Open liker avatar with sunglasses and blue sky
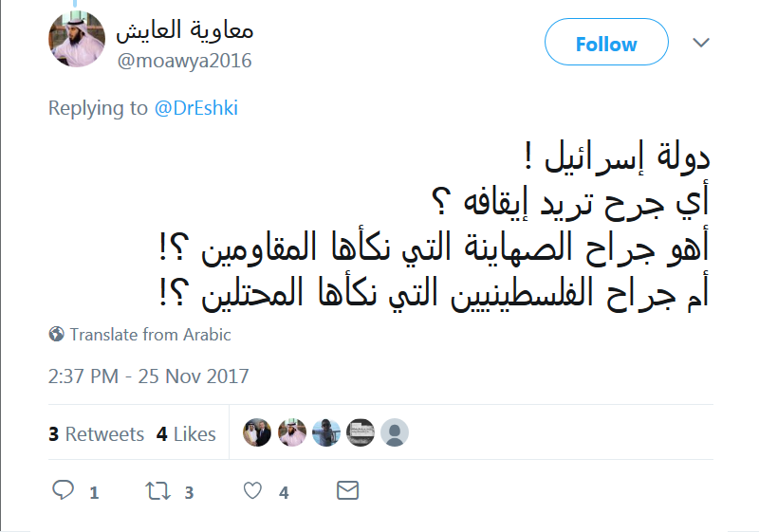The image size is (759, 532). tap(326, 433)
